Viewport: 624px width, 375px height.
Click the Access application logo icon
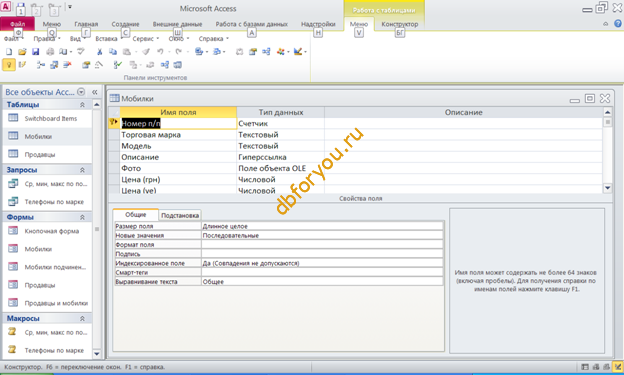click(x=6, y=6)
